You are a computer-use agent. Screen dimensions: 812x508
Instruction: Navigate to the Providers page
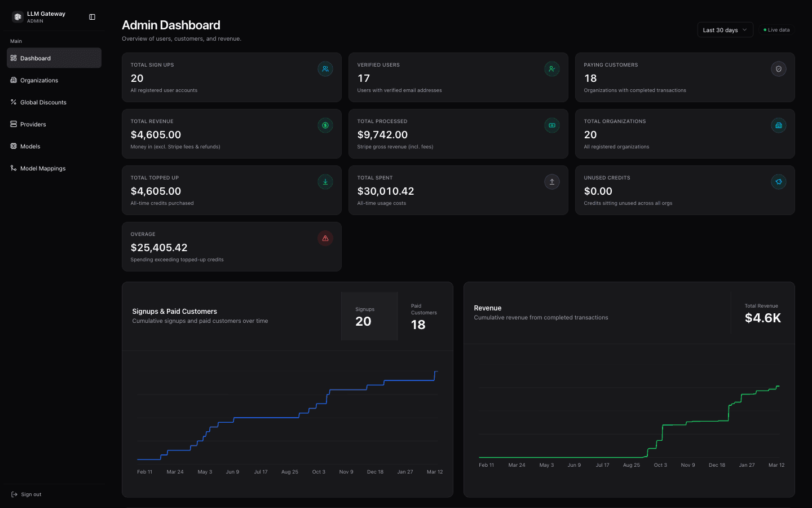point(34,124)
